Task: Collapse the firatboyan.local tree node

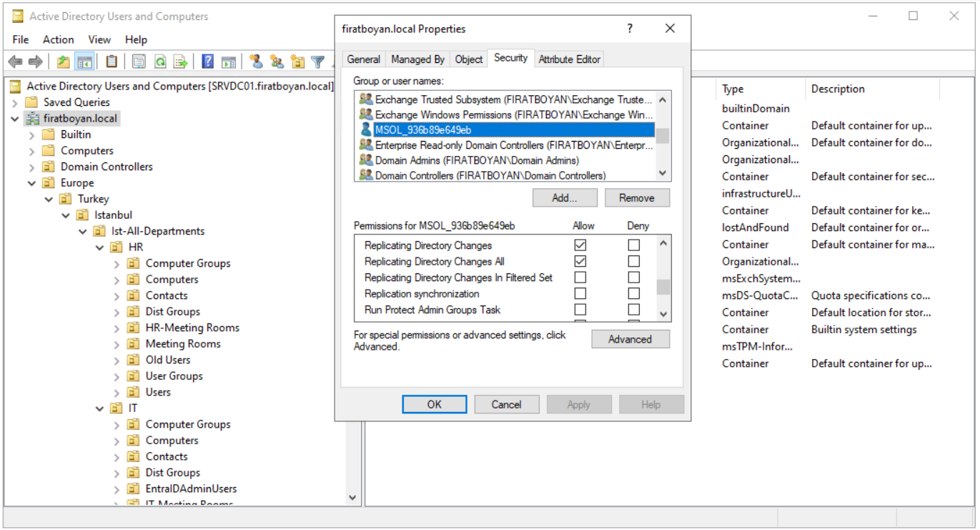Action: [15, 119]
